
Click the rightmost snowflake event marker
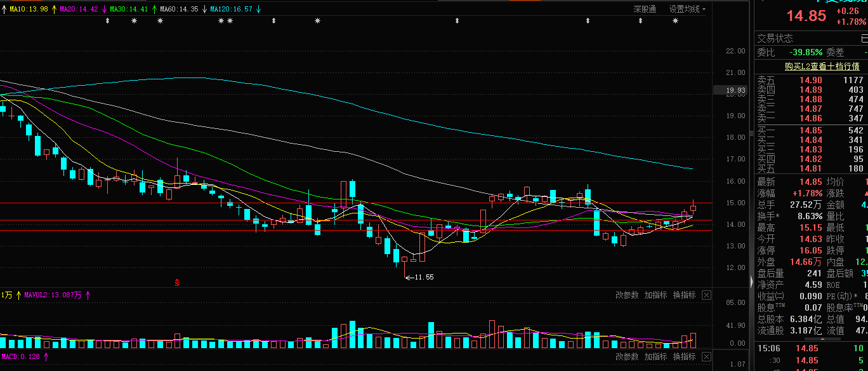pyautogui.click(x=675, y=21)
